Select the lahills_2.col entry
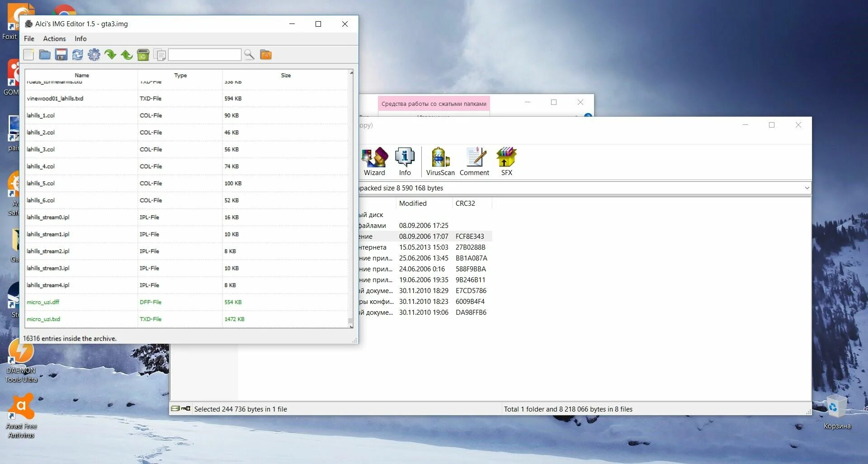This screenshot has height=464, width=868. pyautogui.click(x=187, y=133)
